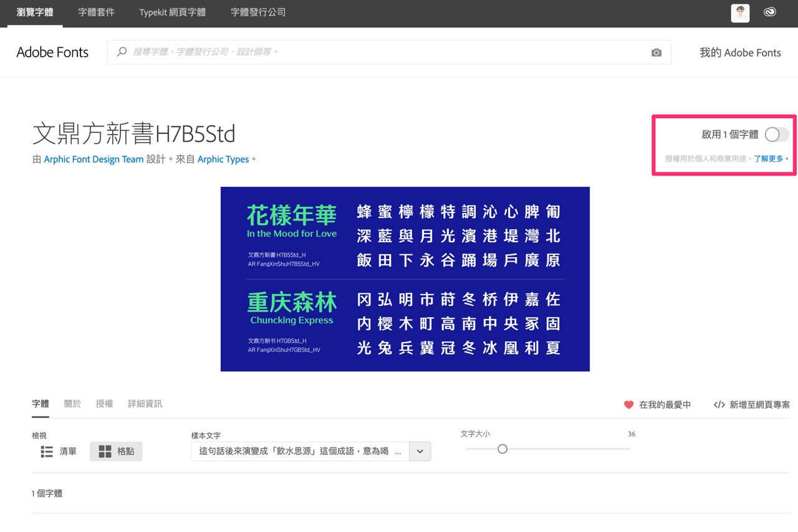Open the user profile avatar

pyautogui.click(x=740, y=12)
